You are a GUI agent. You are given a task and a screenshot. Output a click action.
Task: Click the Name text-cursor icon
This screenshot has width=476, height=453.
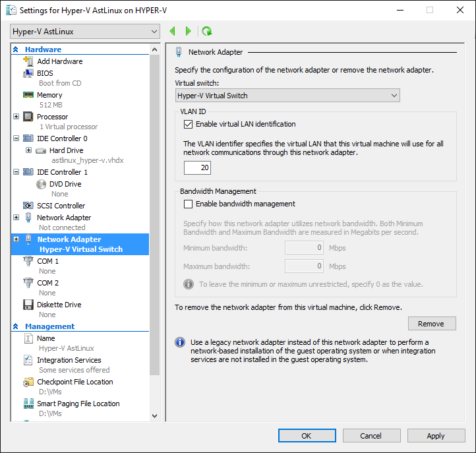point(28,338)
